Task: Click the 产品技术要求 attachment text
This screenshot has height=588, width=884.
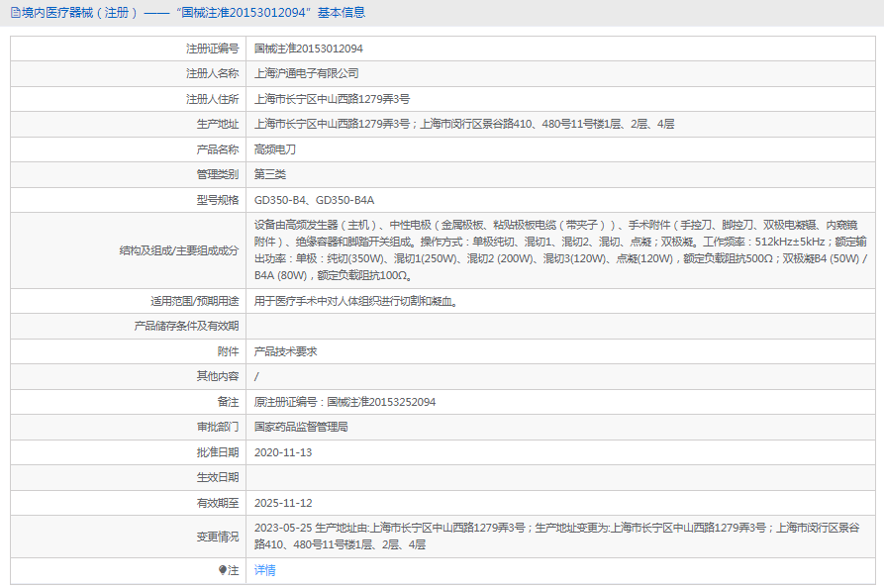Action: (x=285, y=351)
